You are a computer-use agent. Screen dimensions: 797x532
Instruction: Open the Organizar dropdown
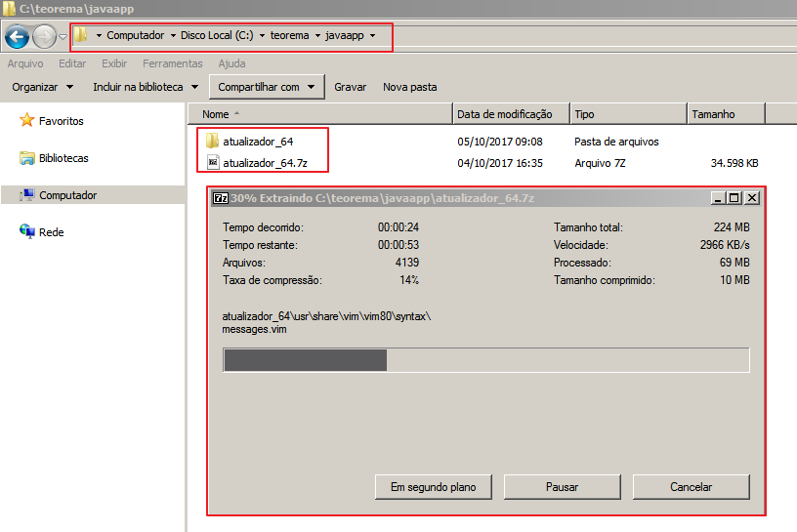pyautogui.click(x=43, y=87)
